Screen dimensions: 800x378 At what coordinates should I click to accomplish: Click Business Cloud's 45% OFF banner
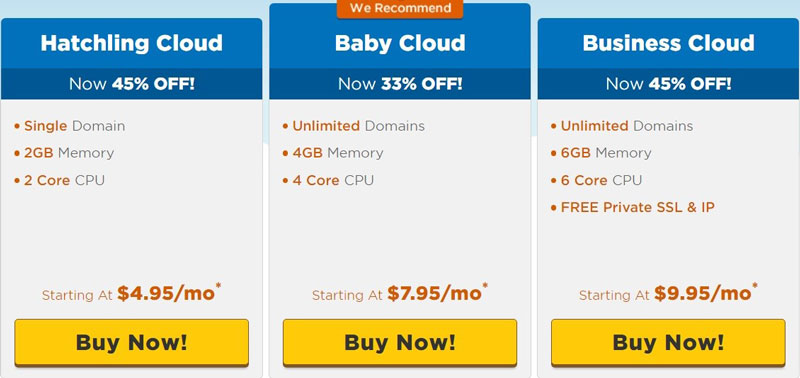[668, 84]
